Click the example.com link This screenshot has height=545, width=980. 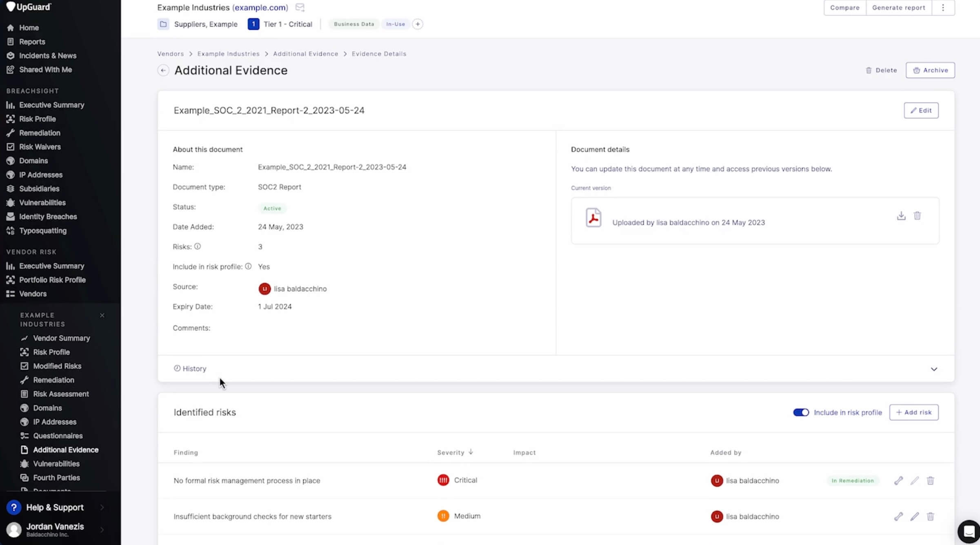coord(260,8)
